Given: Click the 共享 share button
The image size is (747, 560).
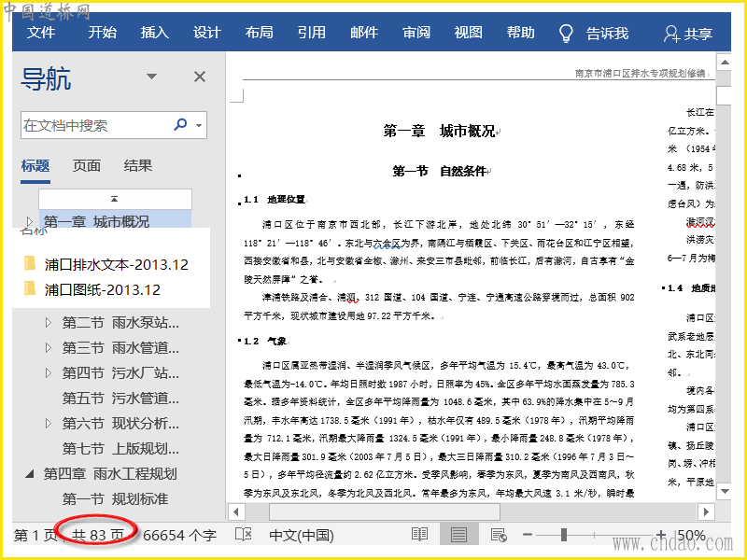Looking at the screenshot, I should tap(688, 34).
